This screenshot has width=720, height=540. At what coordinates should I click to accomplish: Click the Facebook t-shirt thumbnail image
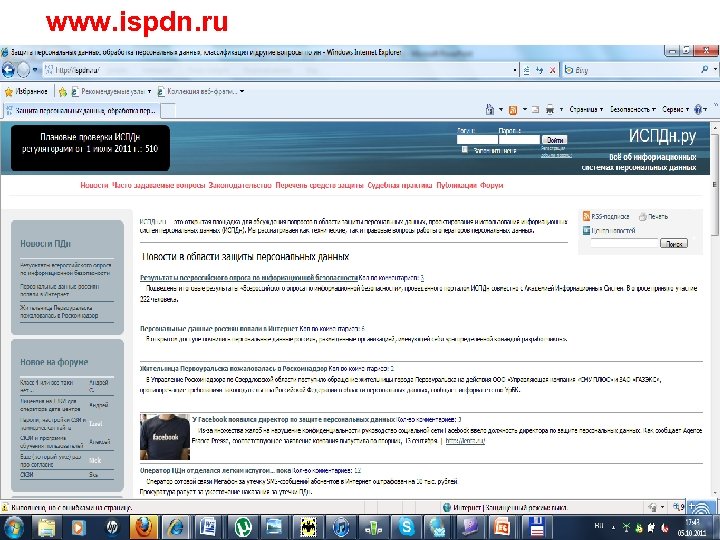[165, 437]
